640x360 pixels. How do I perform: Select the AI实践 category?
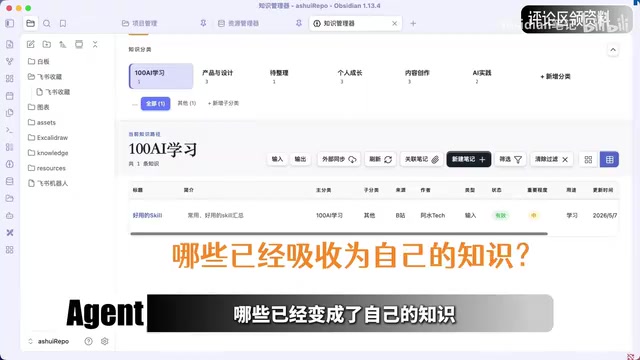coord(482,76)
